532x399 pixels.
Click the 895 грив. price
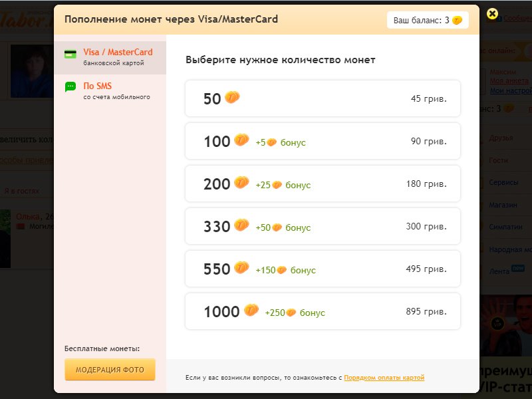[426, 311]
